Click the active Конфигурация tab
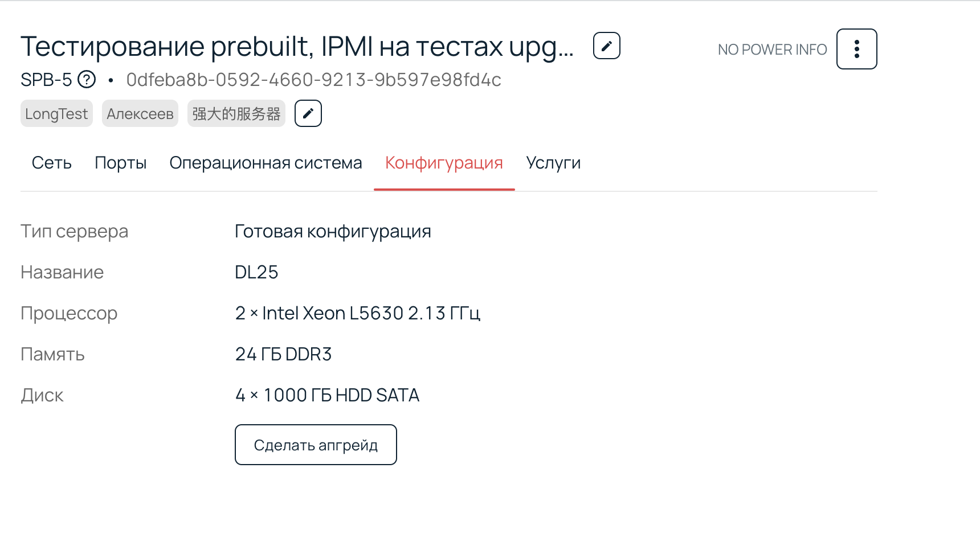This screenshot has width=980, height=550. click(x=443, y=163)
